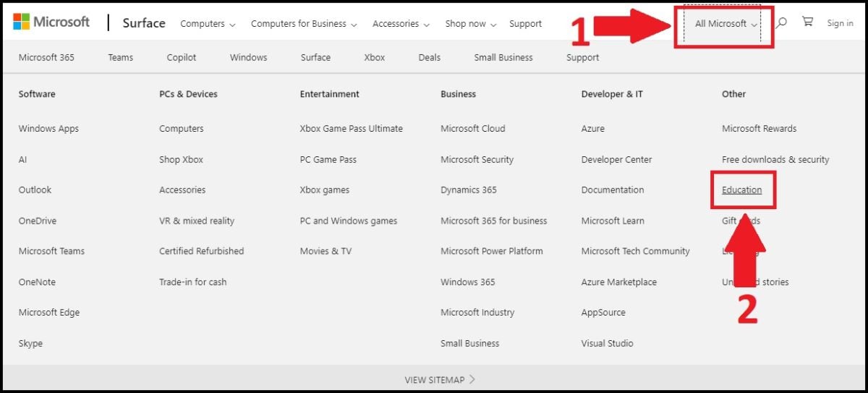868x393 pixels.
Task: Open the Outlook link
Action: [x=35, y=190]
